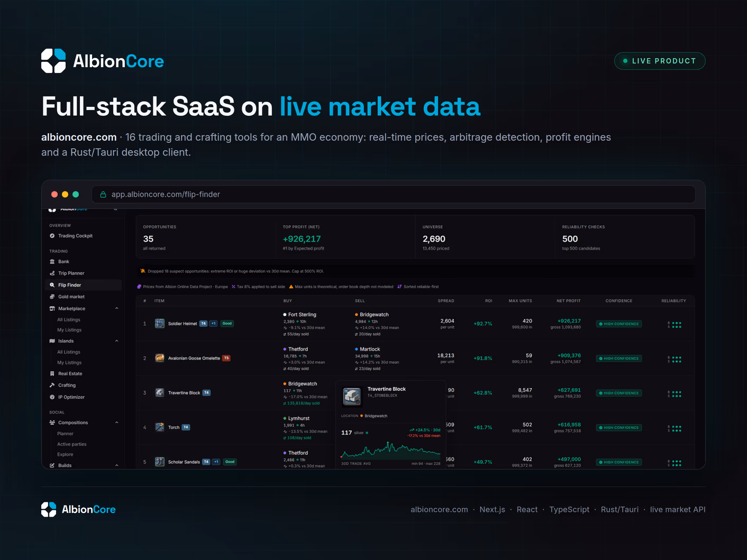
Task: Click the Trip Planner route icon
Action: click(x=52, y=273)
